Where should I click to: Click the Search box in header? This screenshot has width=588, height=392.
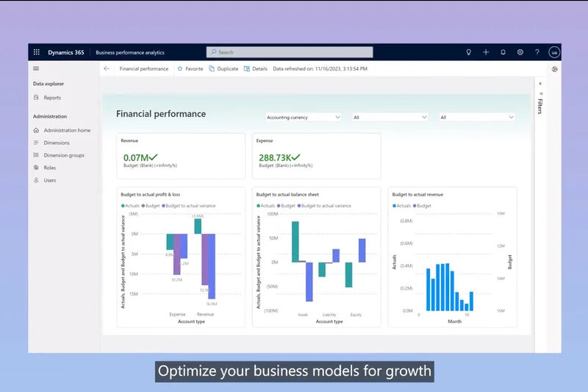[x=290, y=52]
